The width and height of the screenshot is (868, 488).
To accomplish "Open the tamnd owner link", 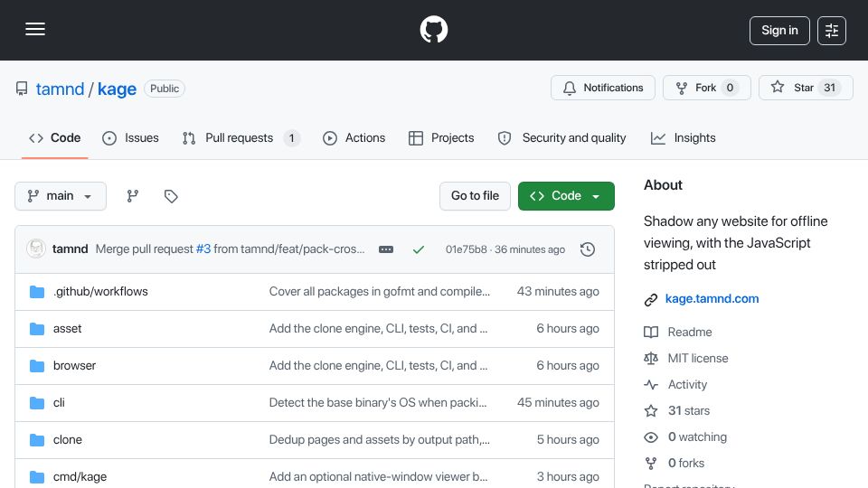I will [x=60, y=89].
